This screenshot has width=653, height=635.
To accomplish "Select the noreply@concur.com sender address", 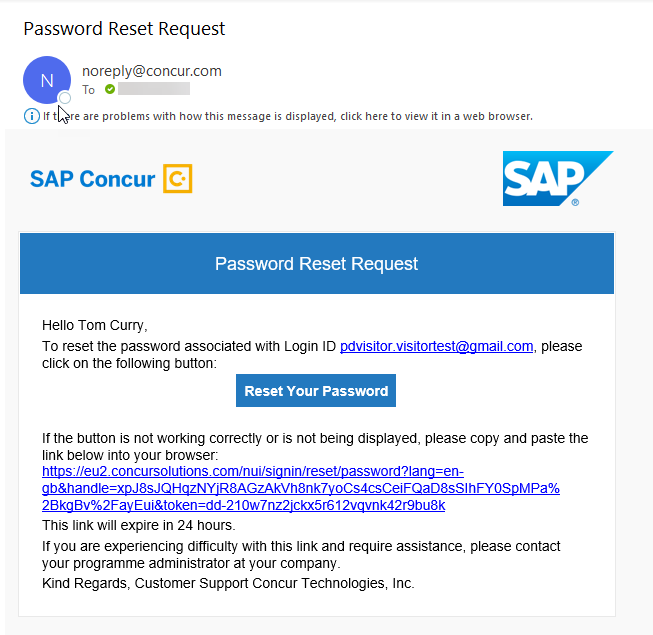I will pyautogui.click(x=152, y=71).
